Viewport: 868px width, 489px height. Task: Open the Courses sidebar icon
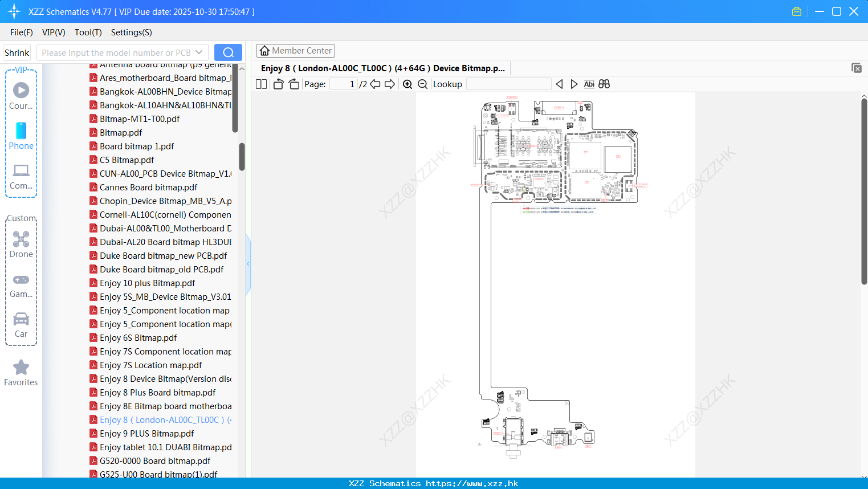(21, 96)
